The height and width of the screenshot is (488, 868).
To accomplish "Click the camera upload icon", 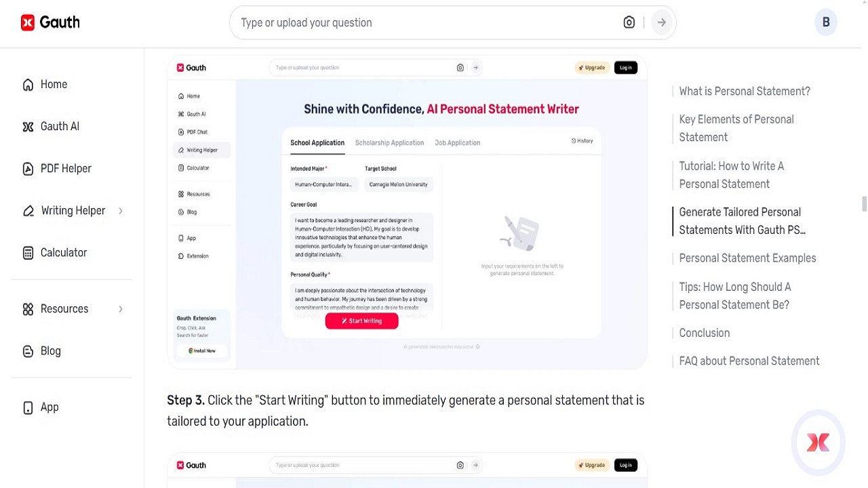I will (x=629, y=23).
